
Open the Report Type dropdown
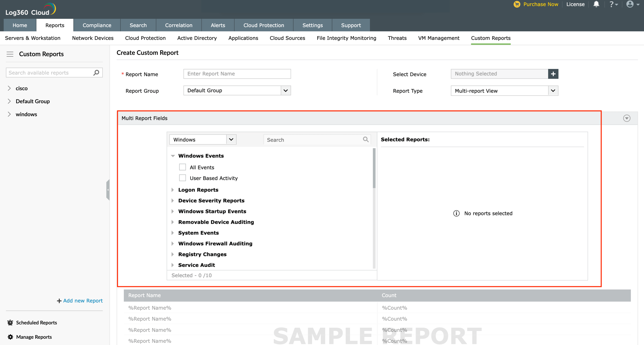[x=553, y=91]
